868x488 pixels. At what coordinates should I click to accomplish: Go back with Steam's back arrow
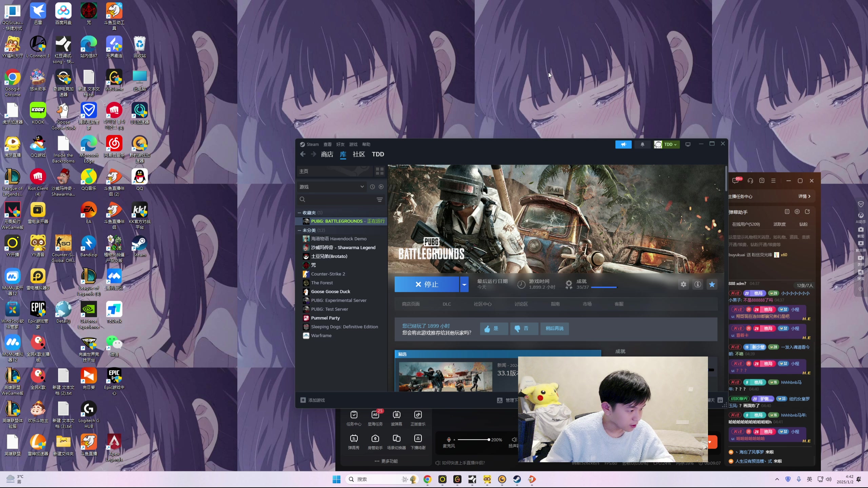[303, 154]
